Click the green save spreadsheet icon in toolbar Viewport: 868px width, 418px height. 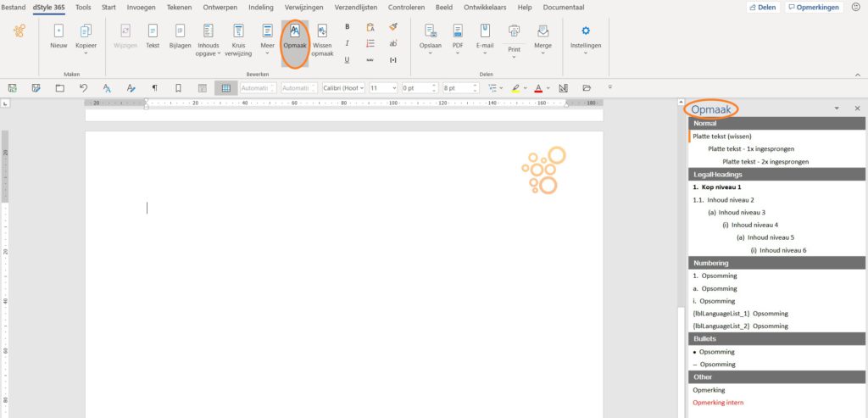pyautogui.click(x=12, y=87)
